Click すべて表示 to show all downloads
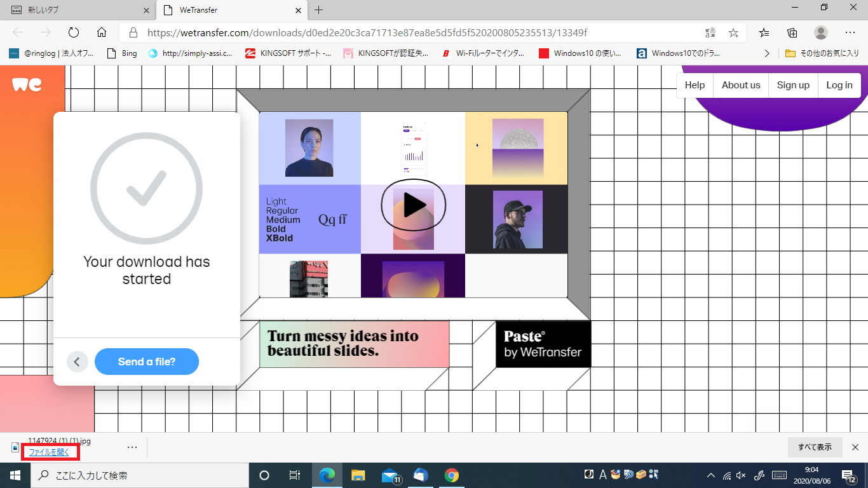This screenshot has width=868, height=488. [x=815, y=447]
